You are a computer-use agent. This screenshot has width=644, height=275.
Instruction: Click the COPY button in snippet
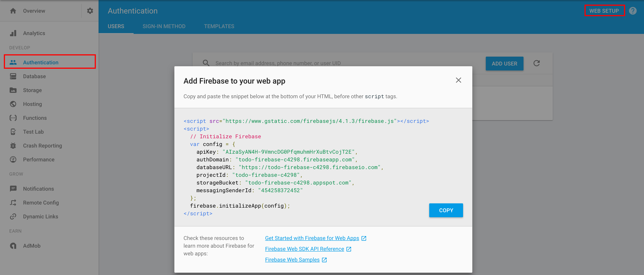[x=446, y=210]
